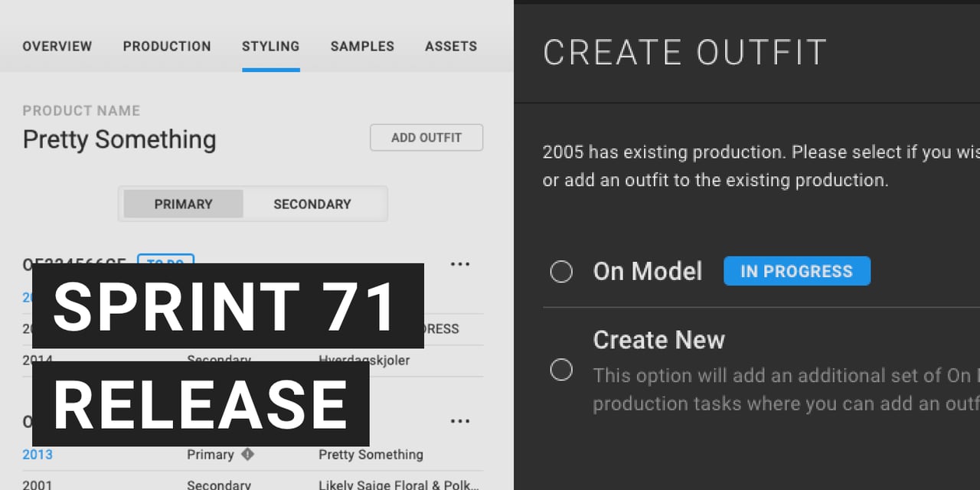
Task: Click the Pretty Something product name heading
Action: (119, 140)
